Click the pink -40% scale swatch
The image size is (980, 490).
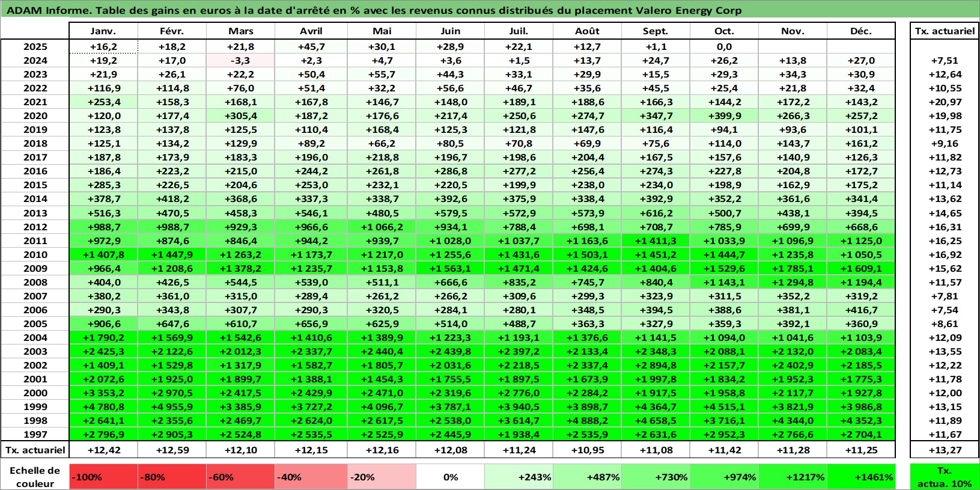pyautogui.click(x=309, y=477)
